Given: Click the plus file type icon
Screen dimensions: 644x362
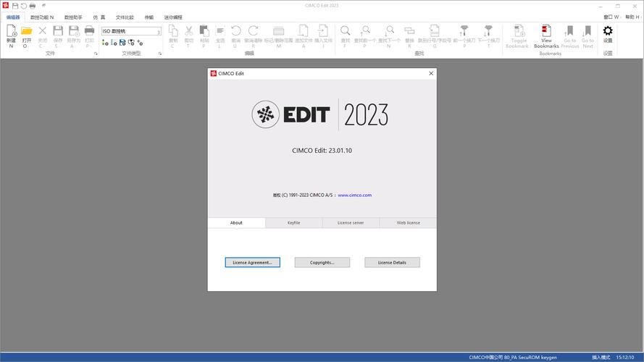Looking at the screenshot, I should tap(140, 42).
